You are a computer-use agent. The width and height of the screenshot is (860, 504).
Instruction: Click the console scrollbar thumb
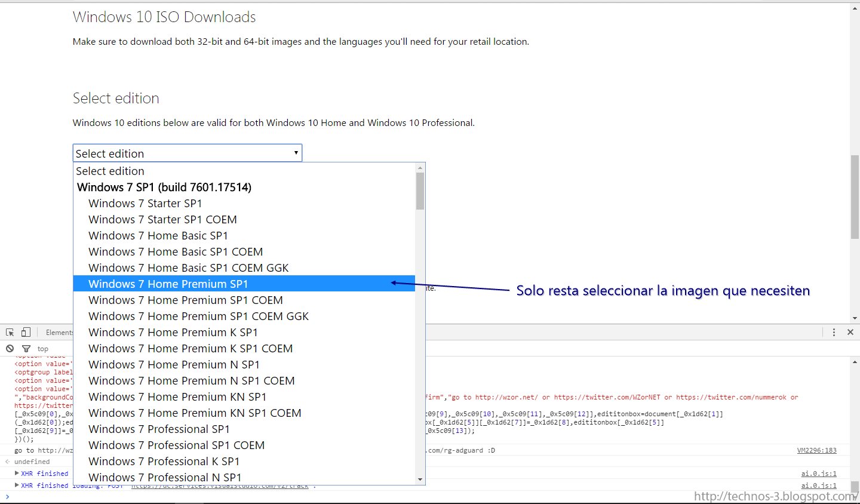coord(855,486)
